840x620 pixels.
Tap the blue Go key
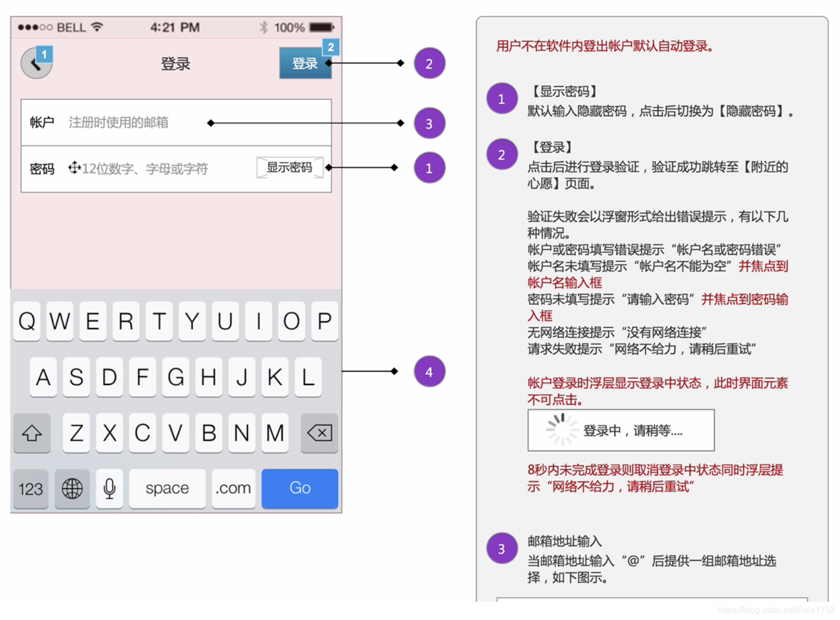click(300, 489)
